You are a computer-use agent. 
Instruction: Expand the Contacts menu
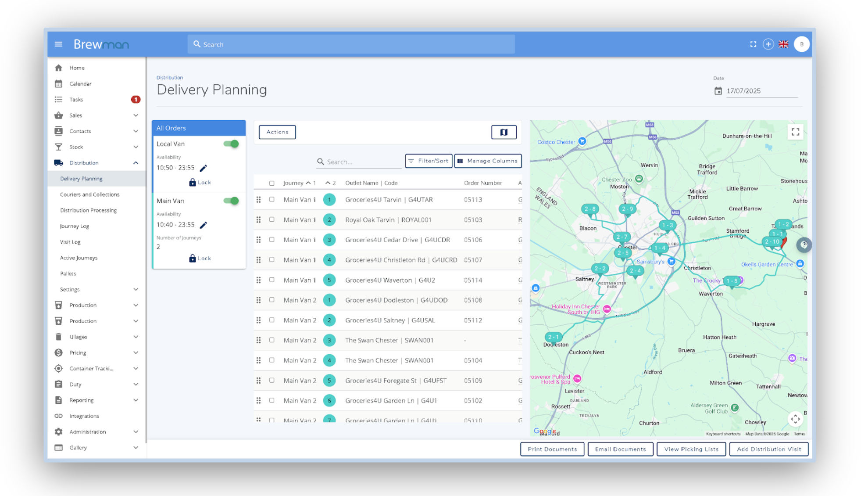coord(96,131)
